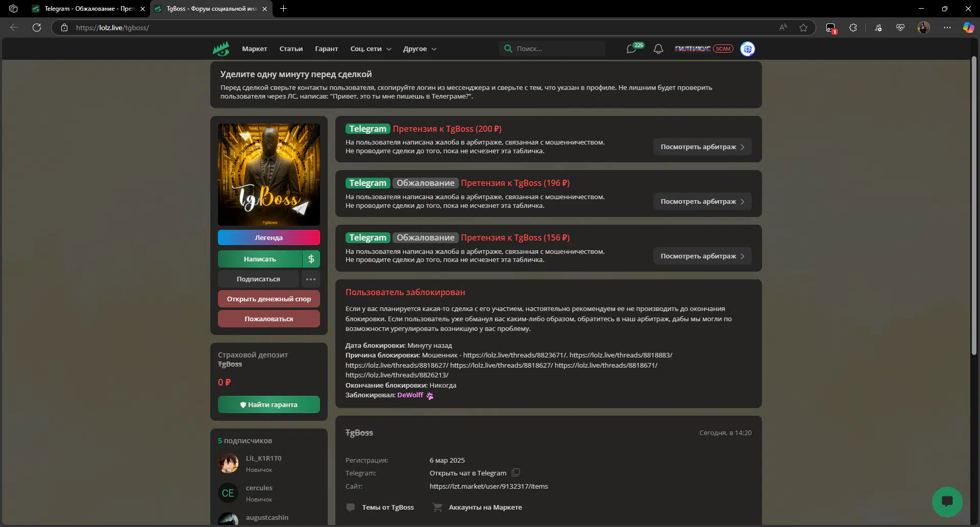The height and width of the screenshot is (527, 980).
Task: Click the page vertical scrollbar
Action: coord(974,204)
